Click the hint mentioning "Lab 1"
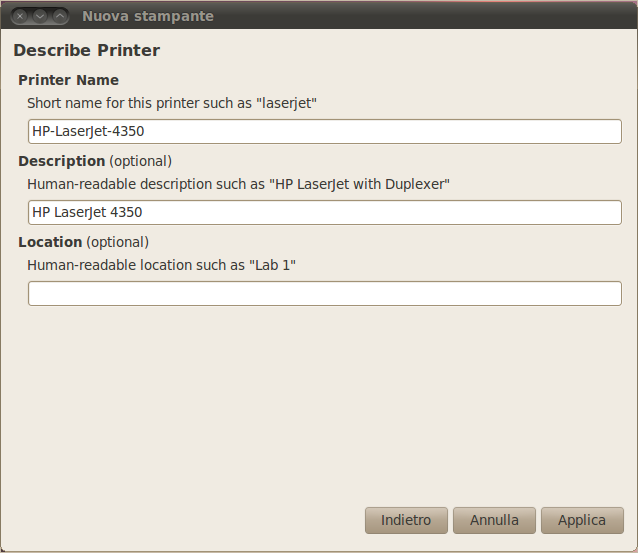Viewport: 638px width, 553px height. pos(162,265)
